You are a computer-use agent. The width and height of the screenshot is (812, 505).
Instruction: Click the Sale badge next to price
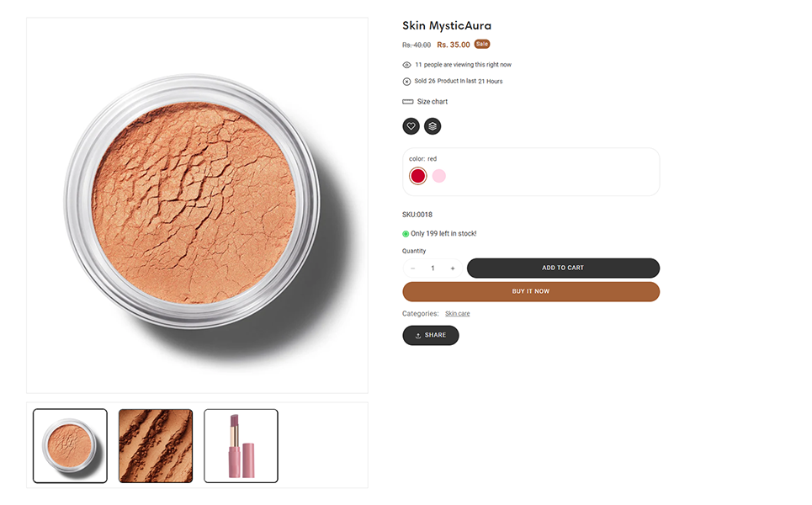pos(482,44)
